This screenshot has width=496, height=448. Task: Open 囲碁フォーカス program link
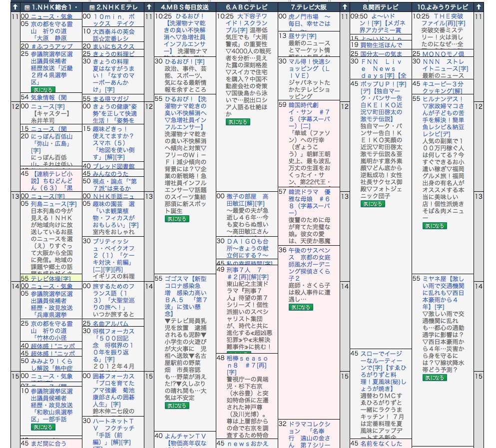coord(113,390)
